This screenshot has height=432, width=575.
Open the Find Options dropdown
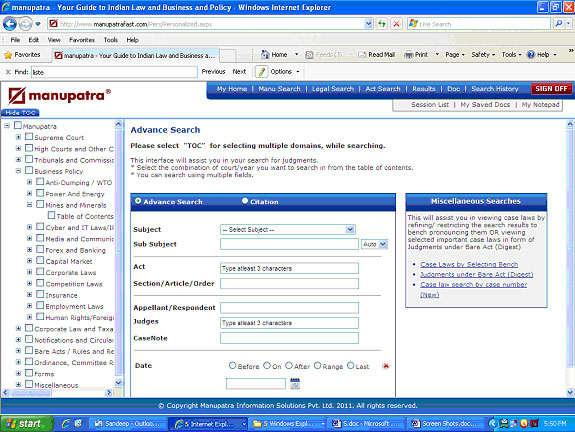285,72
